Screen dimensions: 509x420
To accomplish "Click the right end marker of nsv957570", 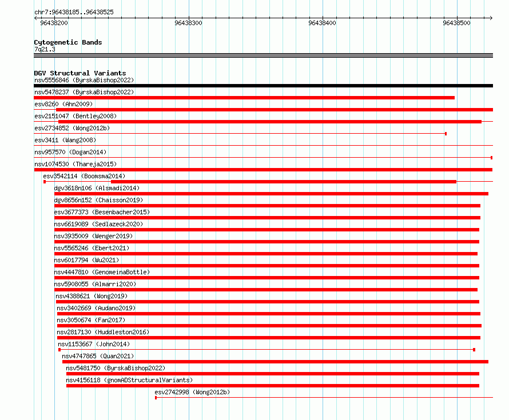I will [x=491, y=158].
